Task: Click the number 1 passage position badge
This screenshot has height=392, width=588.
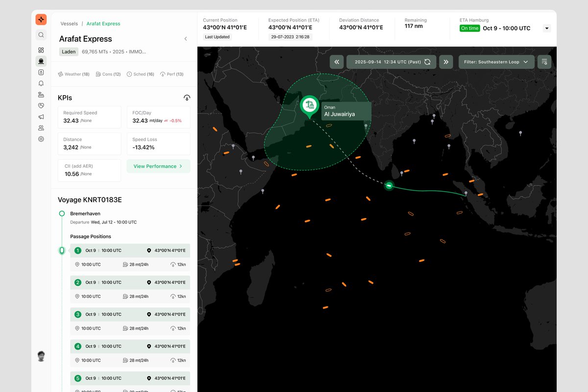Action: coord(77,250)
